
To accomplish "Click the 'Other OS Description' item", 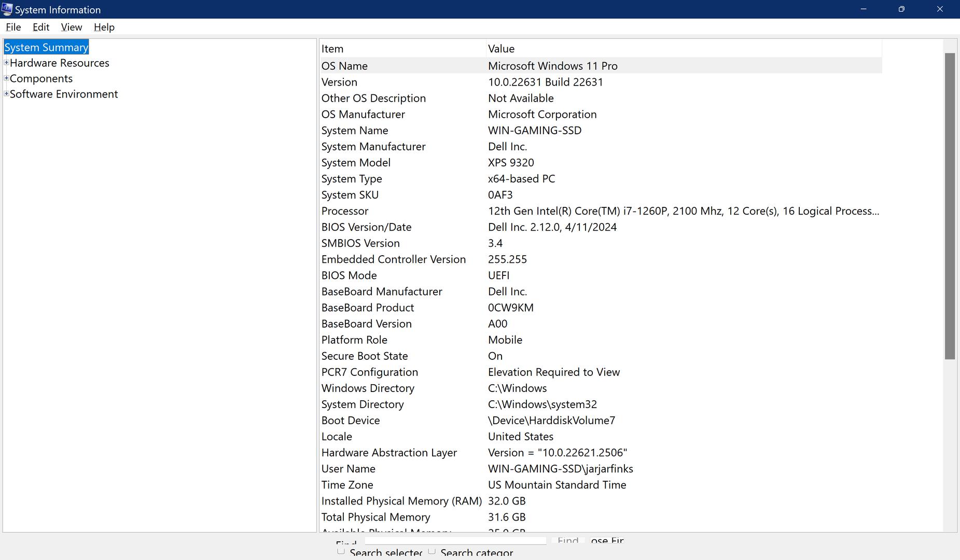I will [373, 98].
